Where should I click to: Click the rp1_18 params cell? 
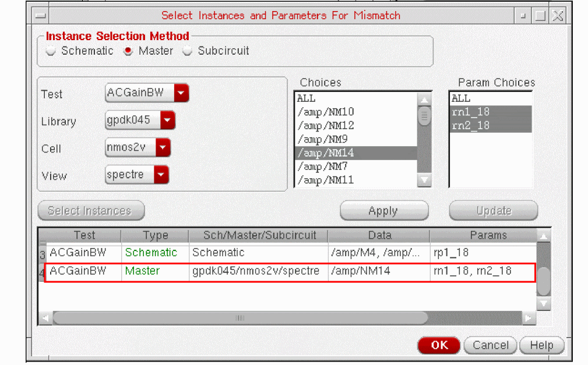484,253
